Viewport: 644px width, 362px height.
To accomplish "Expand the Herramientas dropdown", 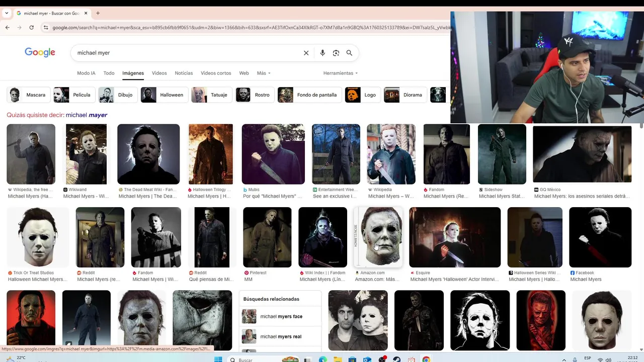I will [x=341, y=73].
